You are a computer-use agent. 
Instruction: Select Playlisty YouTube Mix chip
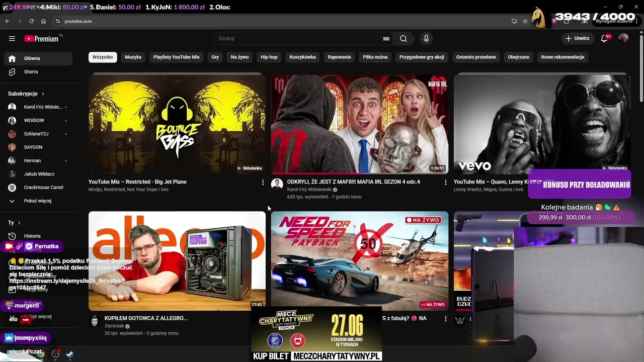tap(176, 57)
